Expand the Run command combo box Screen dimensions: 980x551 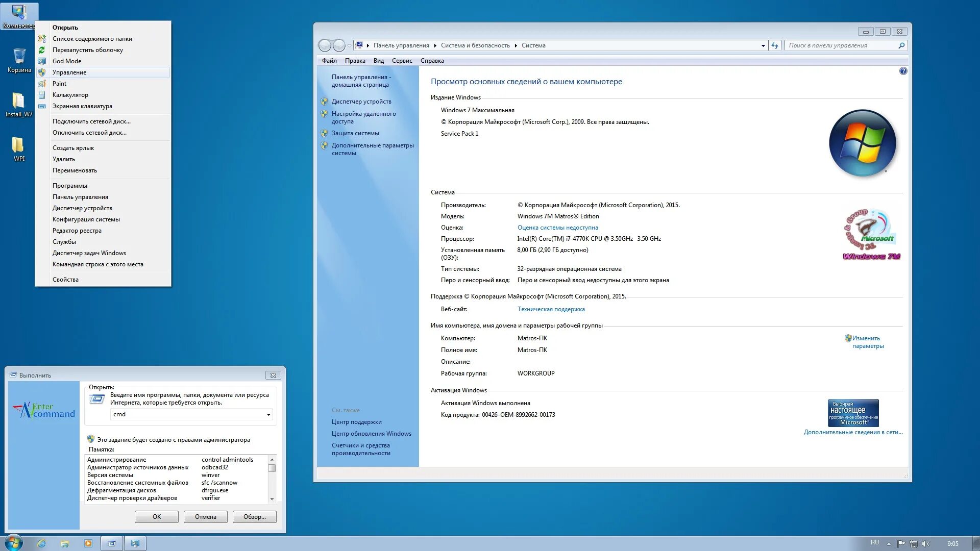pyautogui.click(x=268, y=415)
